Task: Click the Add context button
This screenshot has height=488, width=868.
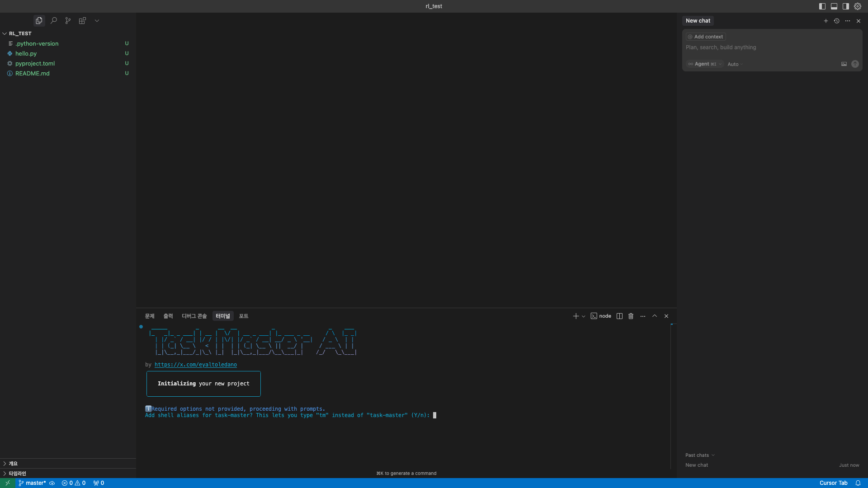Action: pyautogui.click(x=706, y=37)
